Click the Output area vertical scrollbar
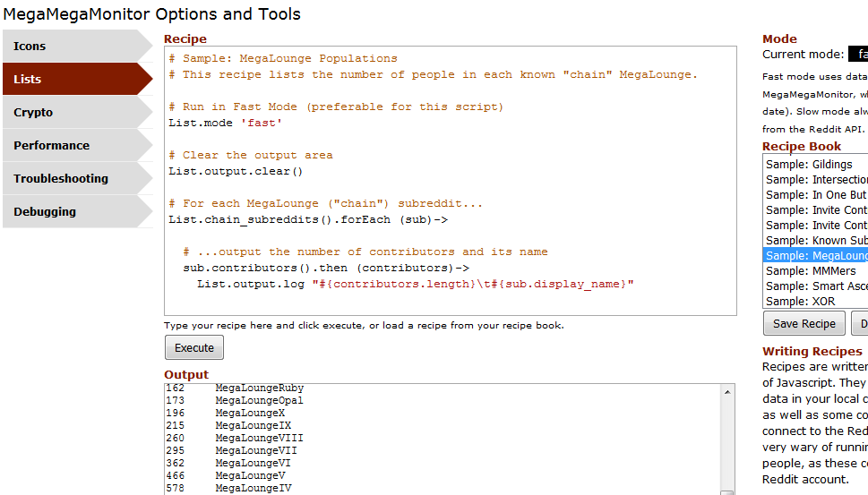 click(728, 439)
